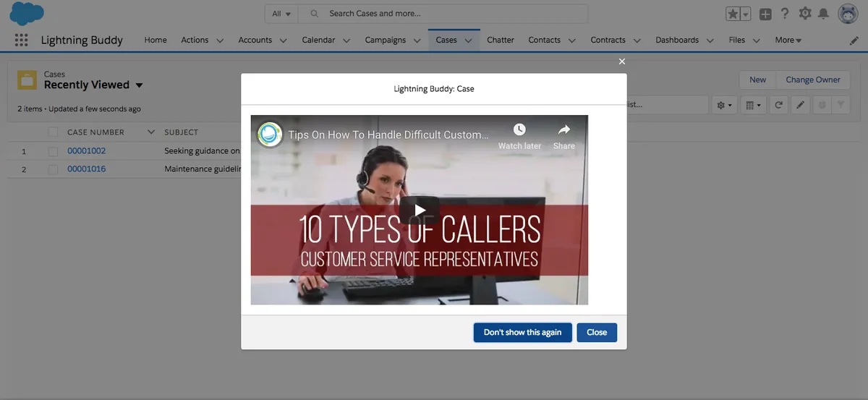The image size is (868, 400).
Task: Click the Change Owner button
Action: pos(813,80)
